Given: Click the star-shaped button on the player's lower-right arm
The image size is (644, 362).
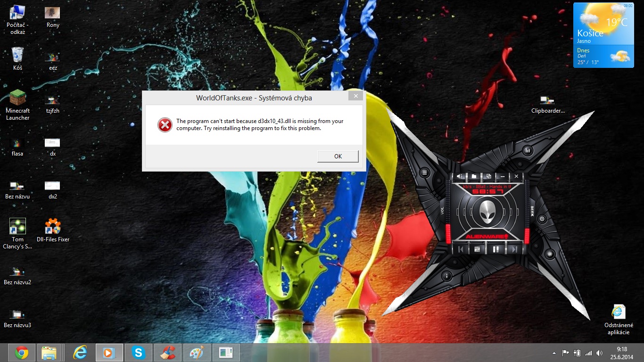Looking at the screenshot, I should point(550,254).
